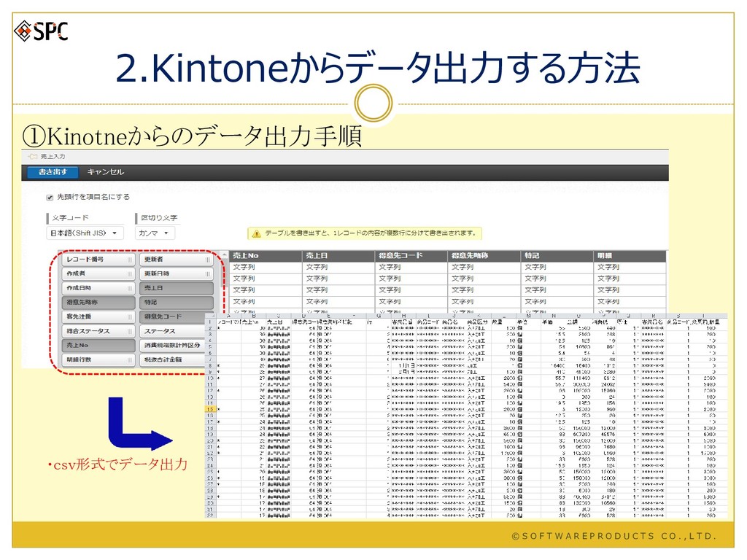The height and width of the screenshot is (560, 747).
Task: Click the SPC logo in slide corner
Action: coord(42,31)
